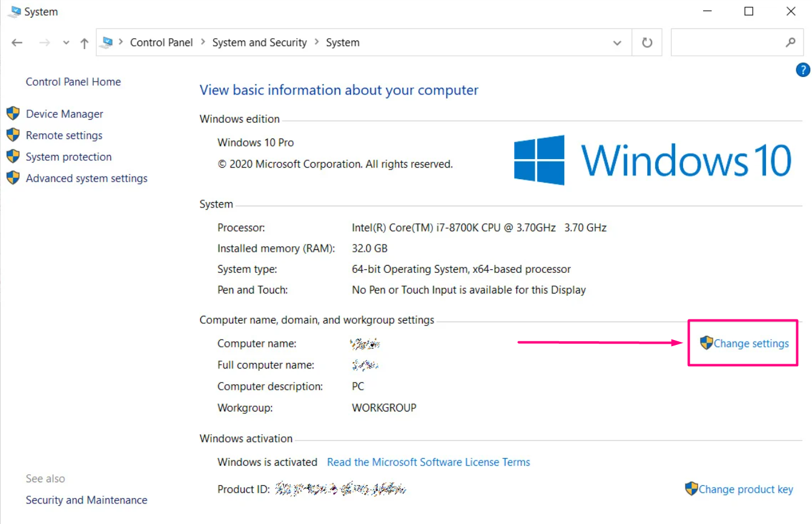Click the Back navigation arrow

click(17, 43)
